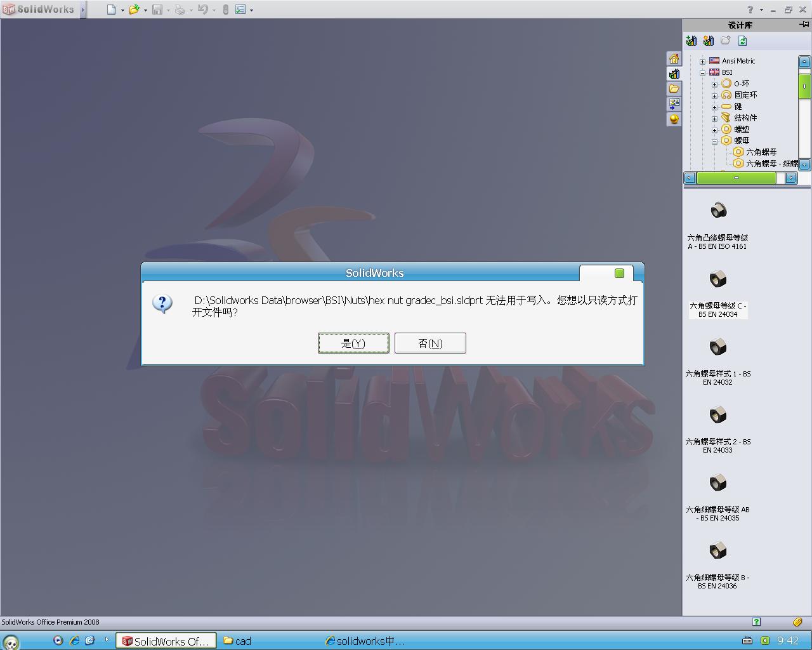Select the BS EN 24033 hex nut thumbnail

coord(718,414)
